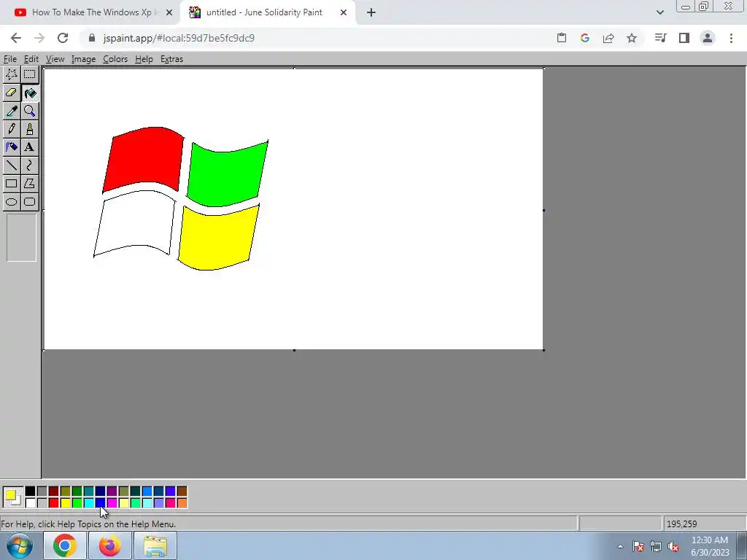The height and width of the screenshot is (560, 747).
Task: Open the Chrome profile avatar
Action: (x=708, y=38)
